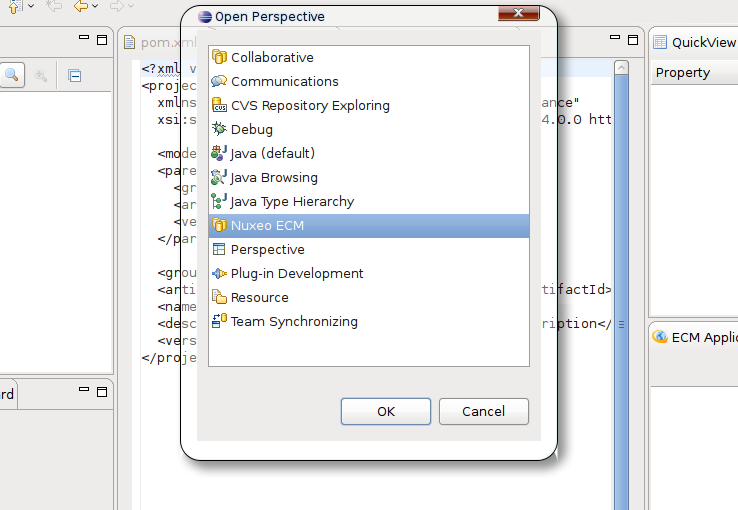Viewport: 738px width, 510px height.
Task: Minimize the top-left view panel
Action: click(x=84, y=38)
